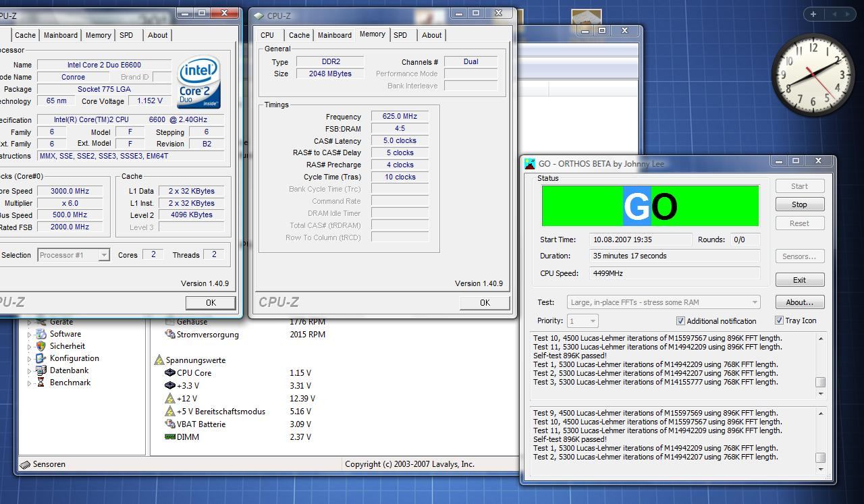Click the ORTHOS Stop button
The height and width of the screenshot is (504, 864).
click(x=799, y=204)
